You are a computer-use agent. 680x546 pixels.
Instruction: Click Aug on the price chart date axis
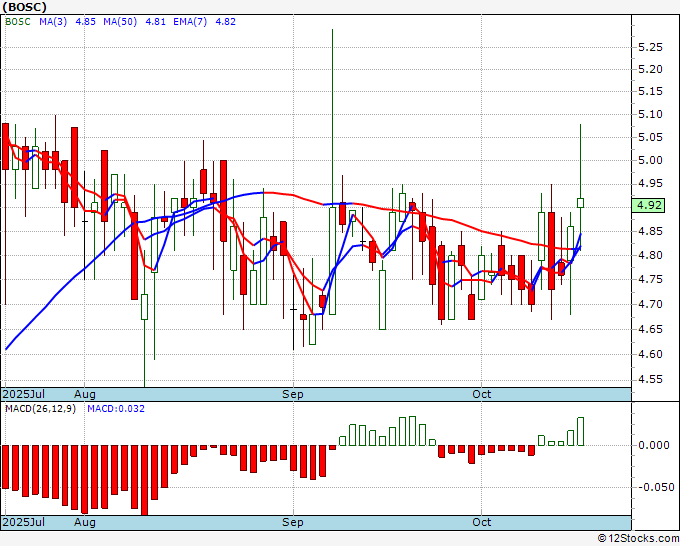(x=85, y=394)
